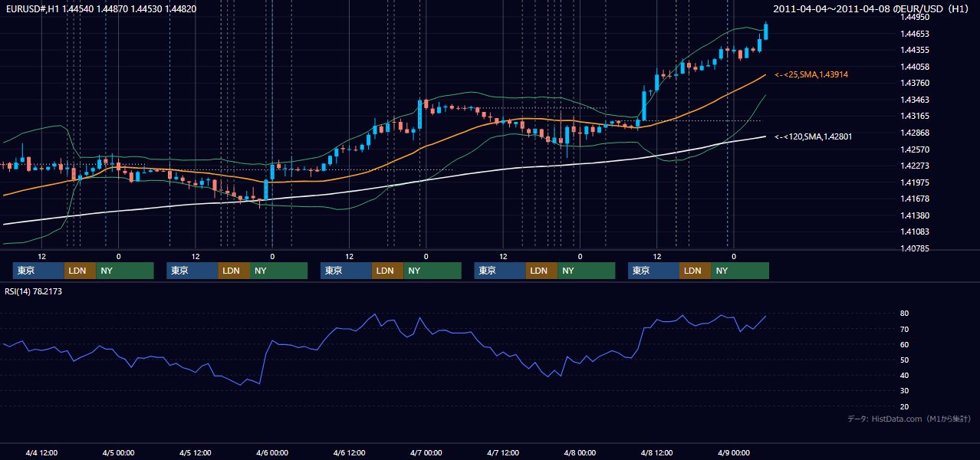
Task: Click the 1.41380 price axis label
Action: pyautogui.click(x=914, y=215)
